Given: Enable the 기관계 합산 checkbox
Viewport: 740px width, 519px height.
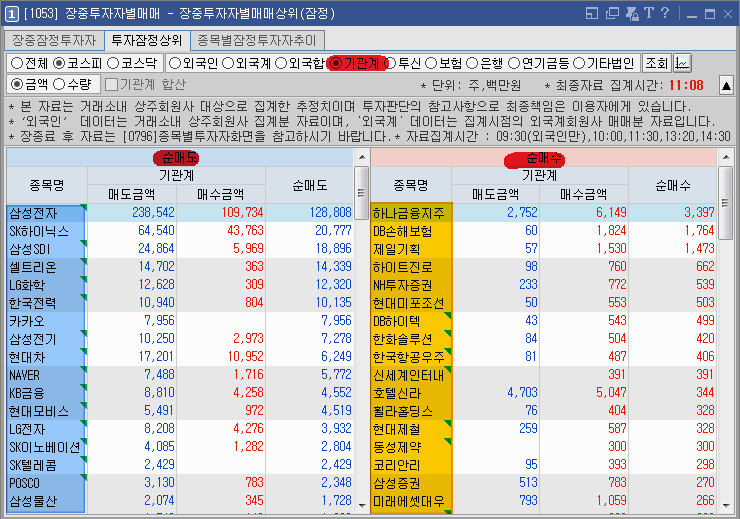Looking at the screenshot, I should (111, 84).
